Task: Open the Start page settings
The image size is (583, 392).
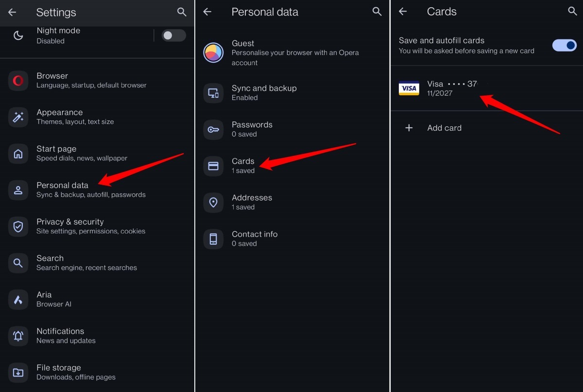Action: click(97, 153)
